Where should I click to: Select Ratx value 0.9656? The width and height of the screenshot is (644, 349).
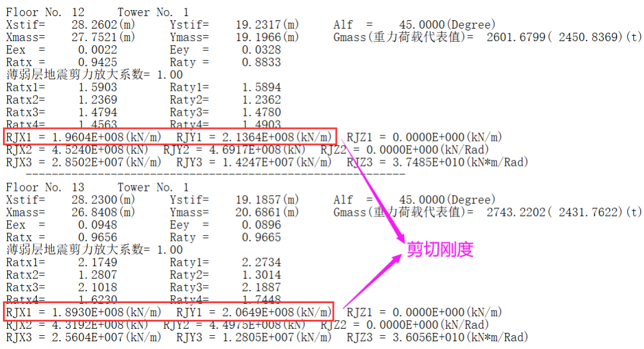point(98,237)
